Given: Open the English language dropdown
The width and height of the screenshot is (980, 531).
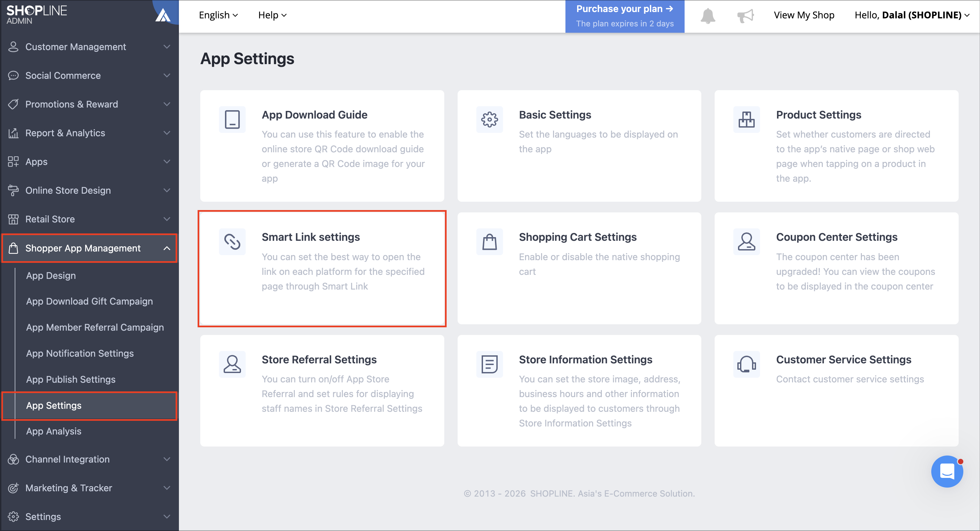Looking at the screenshot, I should pyautogui.click(x=218, y=15).
